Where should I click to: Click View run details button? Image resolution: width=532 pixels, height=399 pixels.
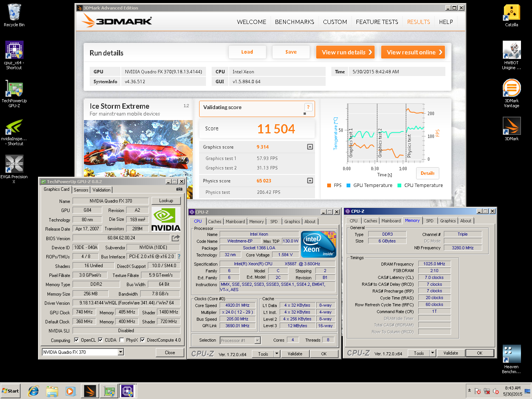coord(345,52)
